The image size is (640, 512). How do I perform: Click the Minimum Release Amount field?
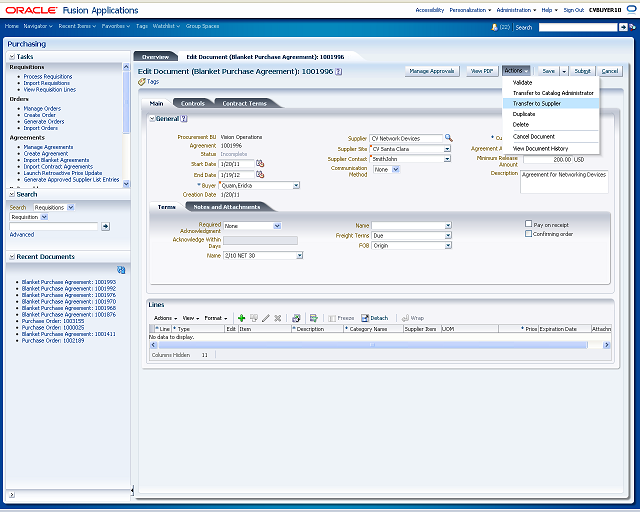(x=548, y=160)
